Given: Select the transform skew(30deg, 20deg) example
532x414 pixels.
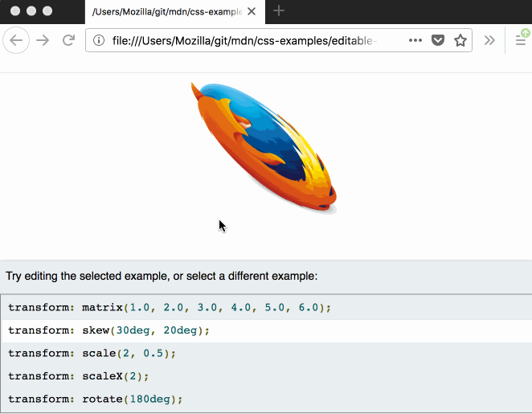Looking at the screenshot, I should (x=267, y=331).
